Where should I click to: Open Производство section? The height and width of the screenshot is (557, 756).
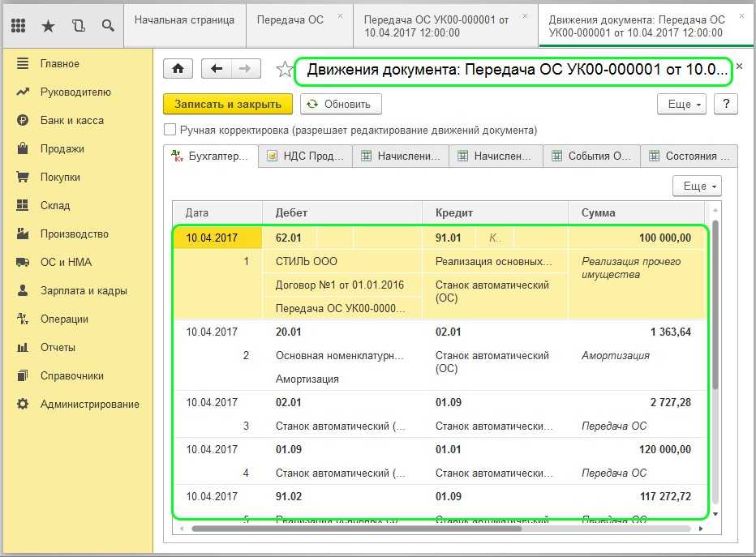tap(75, 234)
